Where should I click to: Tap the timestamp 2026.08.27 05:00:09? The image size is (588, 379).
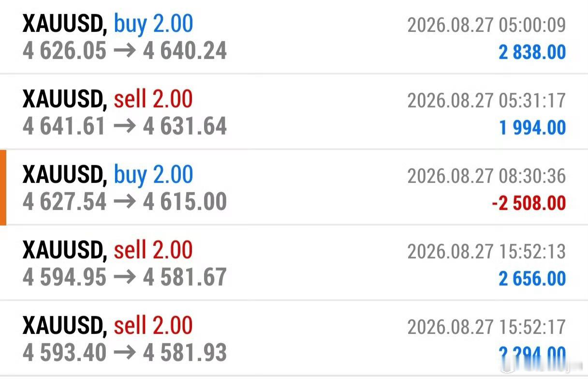tap(486, 25)
